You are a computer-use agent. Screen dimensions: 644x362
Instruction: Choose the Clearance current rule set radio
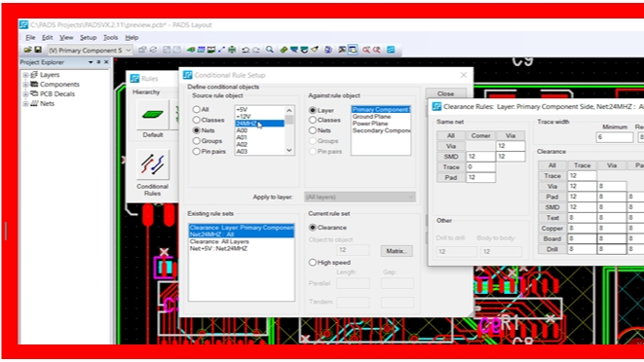pos(313,228)
